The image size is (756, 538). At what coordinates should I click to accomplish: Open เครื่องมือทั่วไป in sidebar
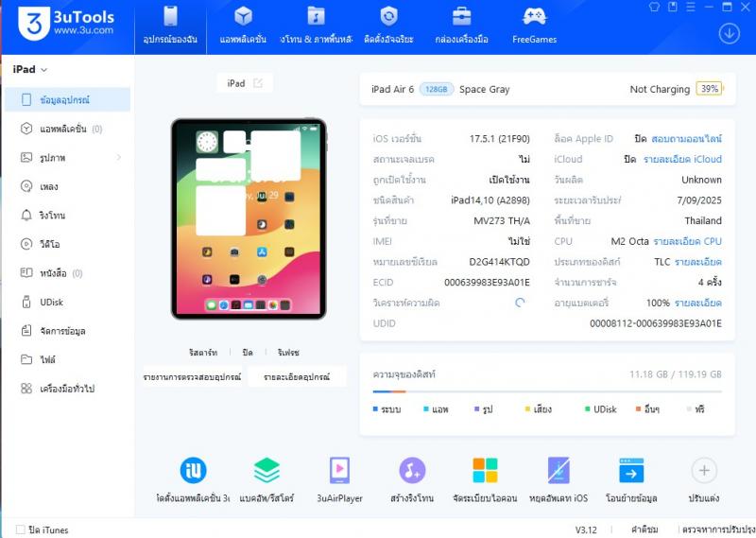coord(67,389)
